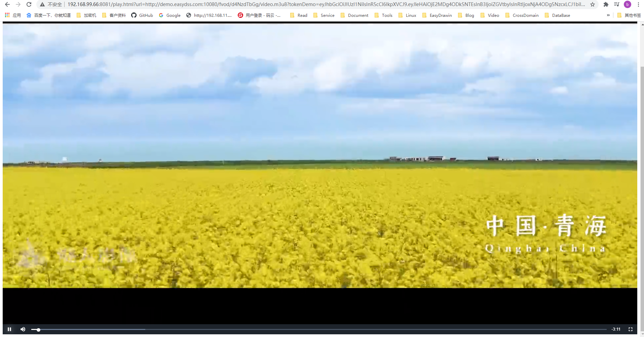Reload the current page
Screen dimensions: 644x337
[x=29, y=4]
